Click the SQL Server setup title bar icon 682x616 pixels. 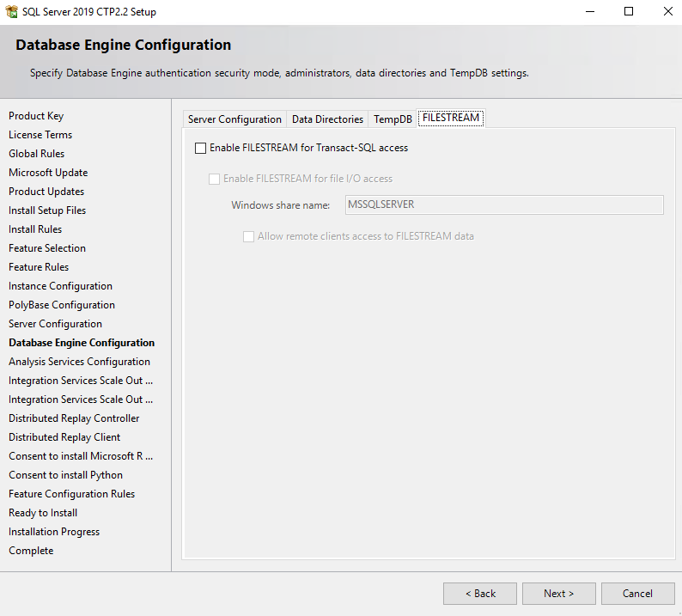pos(12,11)
